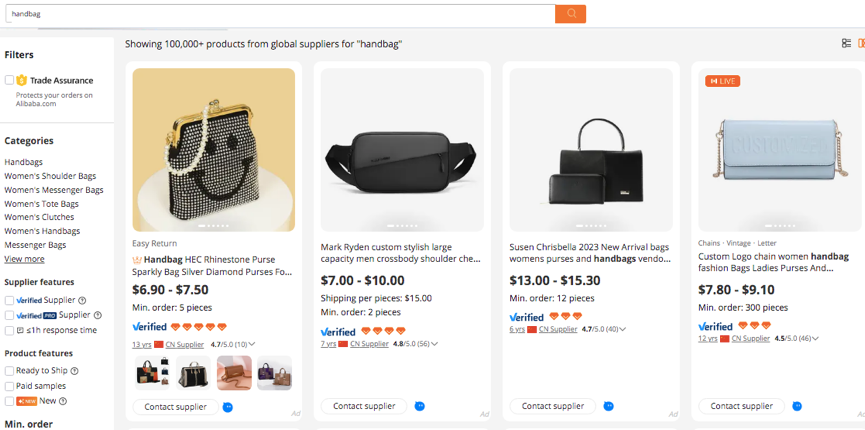Select Women's Clutches category
Image resolution: width=865 pixels, height=430 pixels.
39,217
